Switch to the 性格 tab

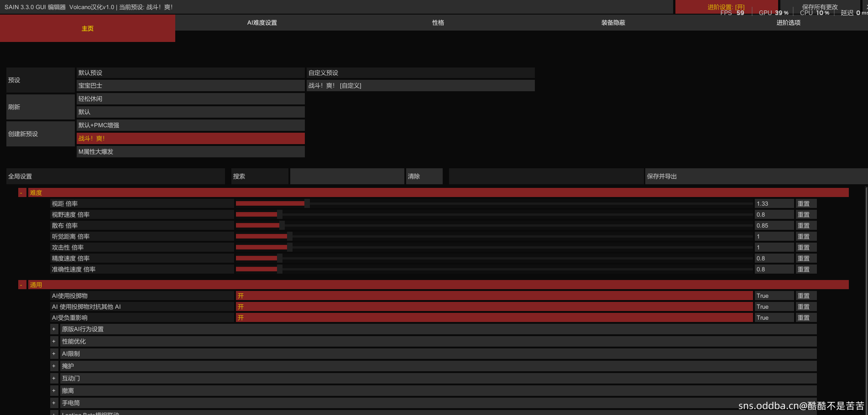[x=438, y=23]
